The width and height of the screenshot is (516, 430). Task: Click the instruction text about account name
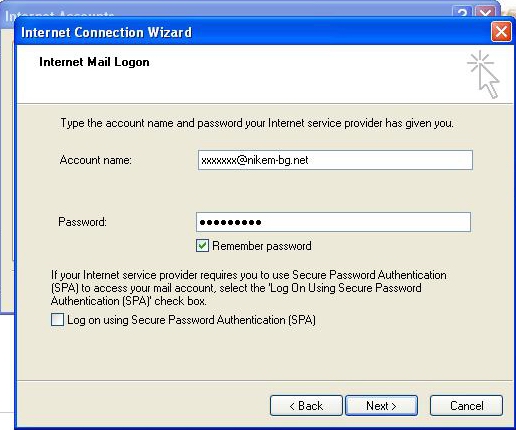tap(257, 123)
